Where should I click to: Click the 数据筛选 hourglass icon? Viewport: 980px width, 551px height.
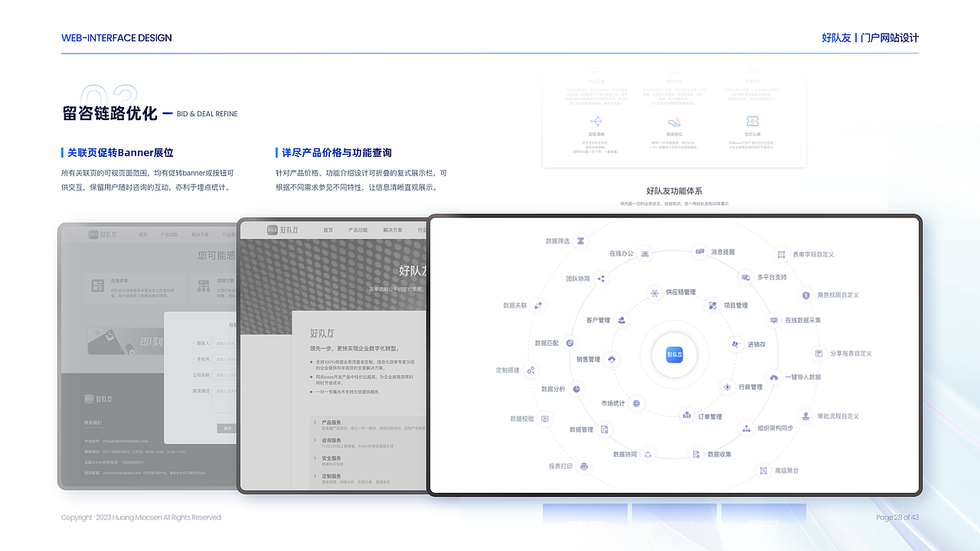click(580, 240)
